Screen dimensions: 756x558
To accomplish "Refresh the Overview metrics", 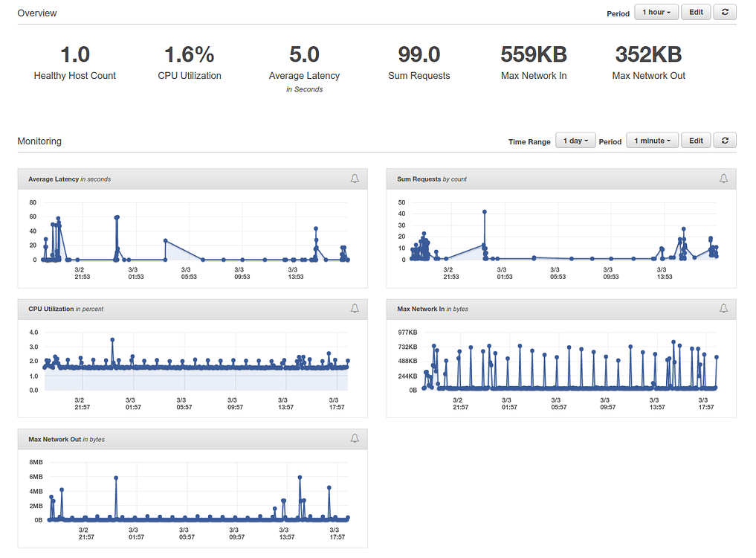I will (725, 12).
